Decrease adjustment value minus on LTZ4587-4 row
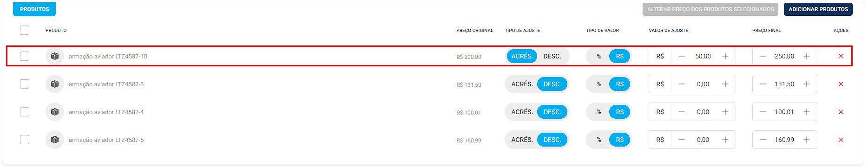 click(681, 112)
